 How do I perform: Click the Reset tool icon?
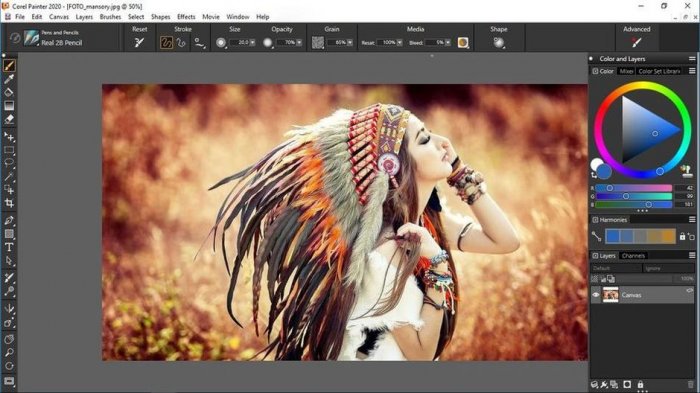point(139,42)
